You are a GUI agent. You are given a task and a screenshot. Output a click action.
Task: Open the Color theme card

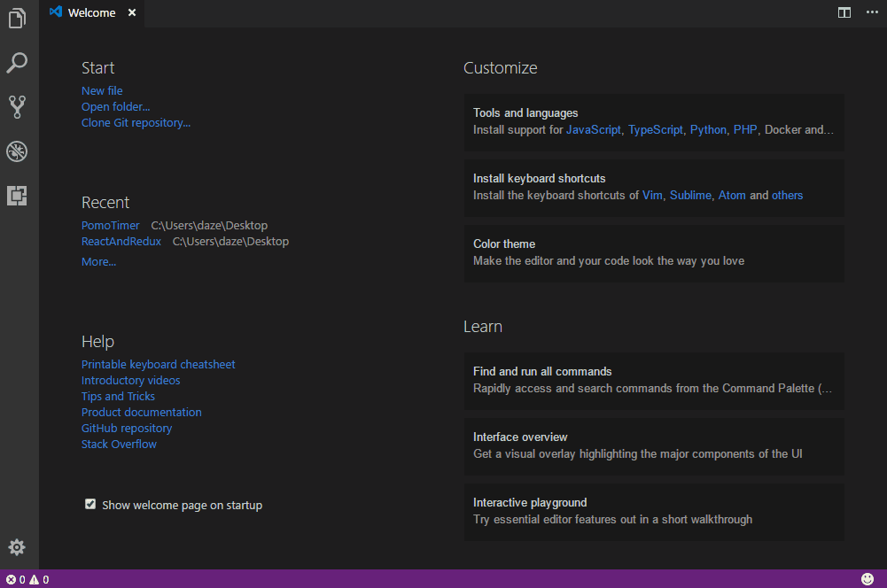(x=654, y=253)
